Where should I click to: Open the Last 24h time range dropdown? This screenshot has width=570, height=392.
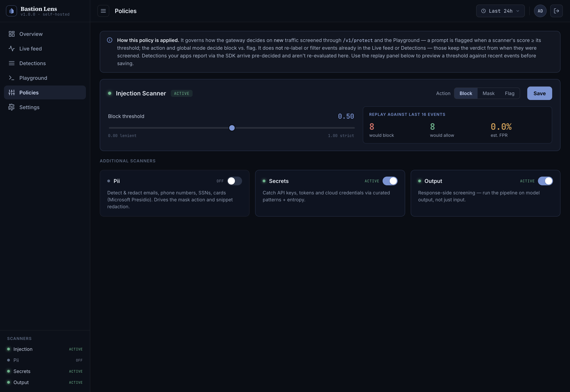point(500,11)
